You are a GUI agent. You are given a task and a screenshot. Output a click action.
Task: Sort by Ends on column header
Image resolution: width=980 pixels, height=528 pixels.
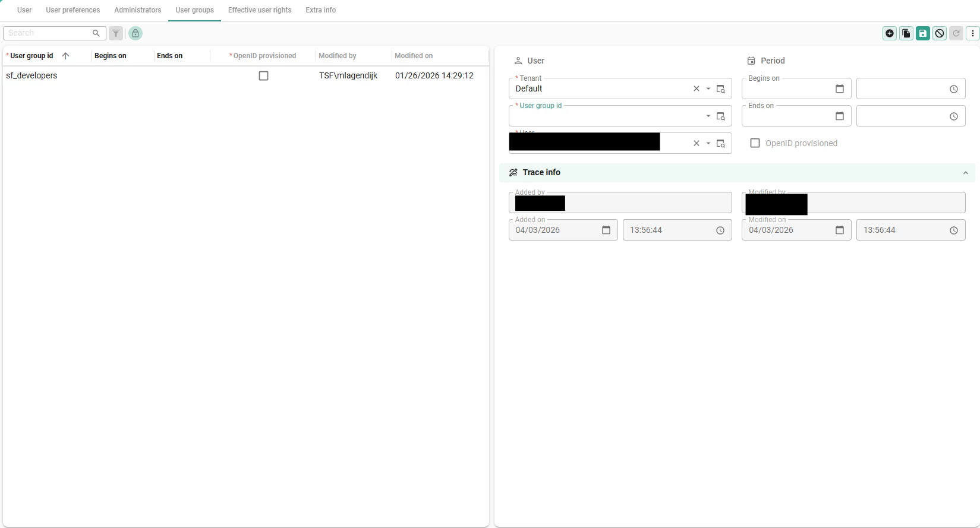[x=170, y=56]
